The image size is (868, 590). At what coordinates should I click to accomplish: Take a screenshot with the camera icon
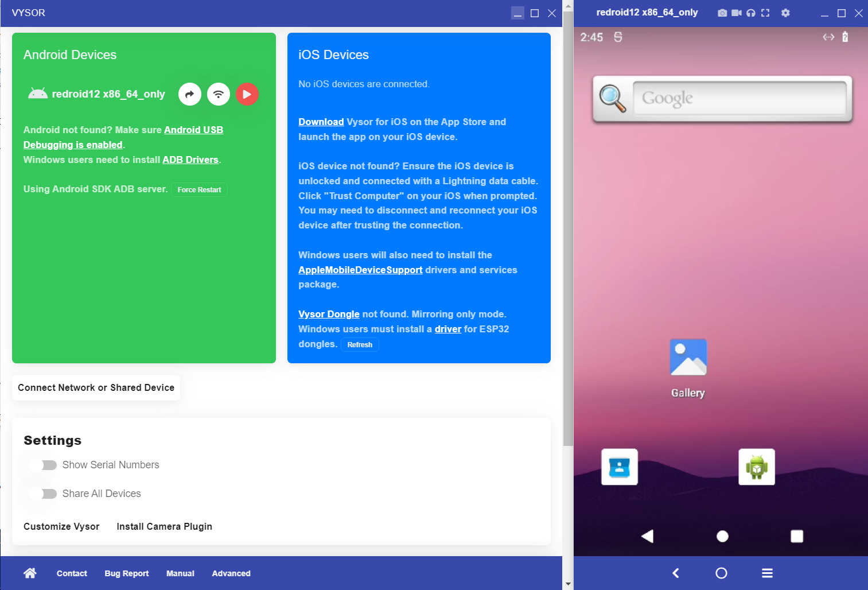click(722, 13)
